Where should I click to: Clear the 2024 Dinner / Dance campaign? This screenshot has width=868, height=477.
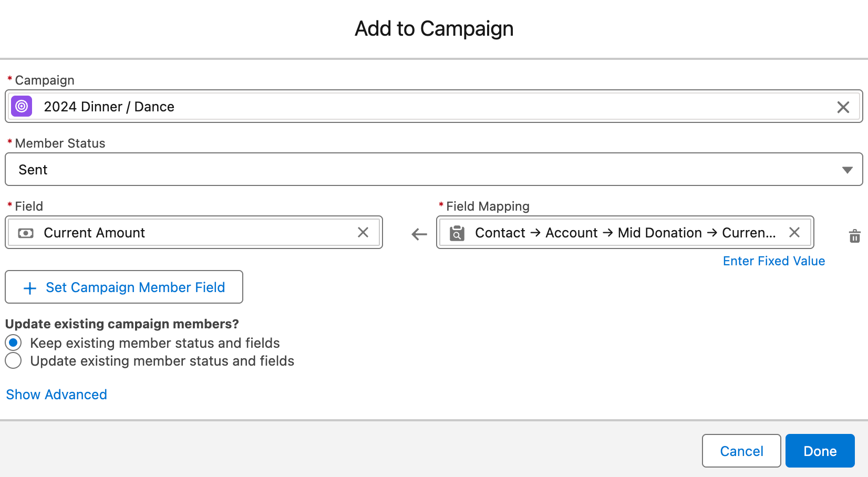tap(843, 107)
